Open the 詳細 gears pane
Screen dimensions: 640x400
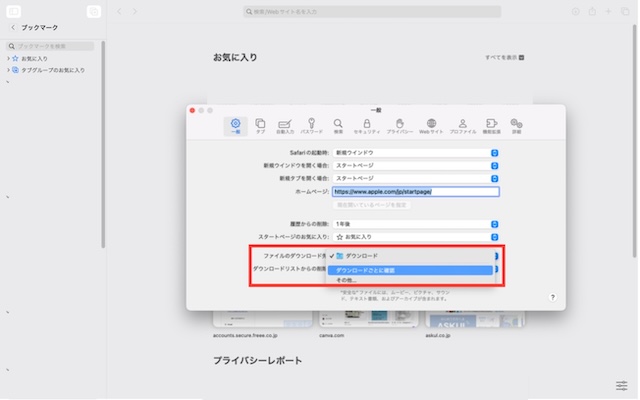click(x=516, y=126)
